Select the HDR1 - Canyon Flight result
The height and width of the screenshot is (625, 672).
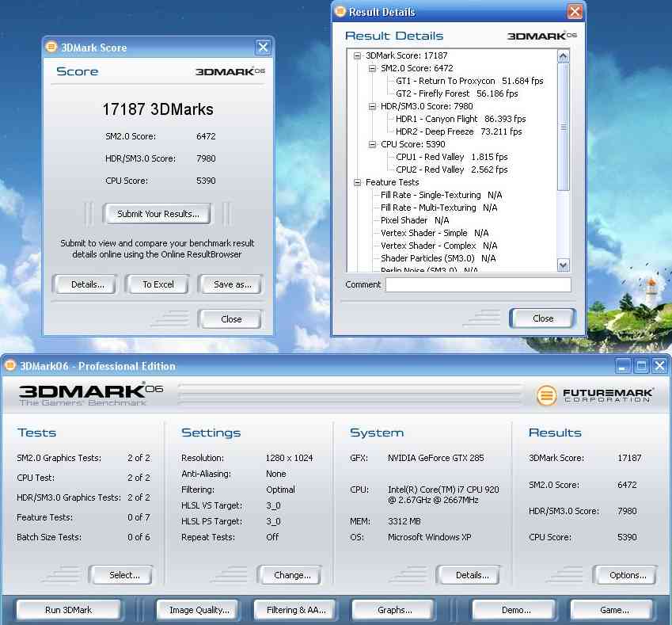(x=437, y=120)
